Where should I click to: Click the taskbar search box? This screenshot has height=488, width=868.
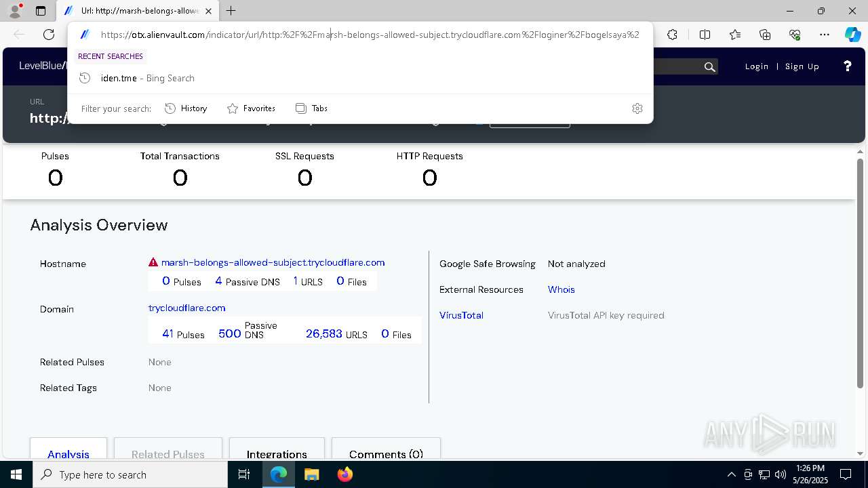click(130, 474)
